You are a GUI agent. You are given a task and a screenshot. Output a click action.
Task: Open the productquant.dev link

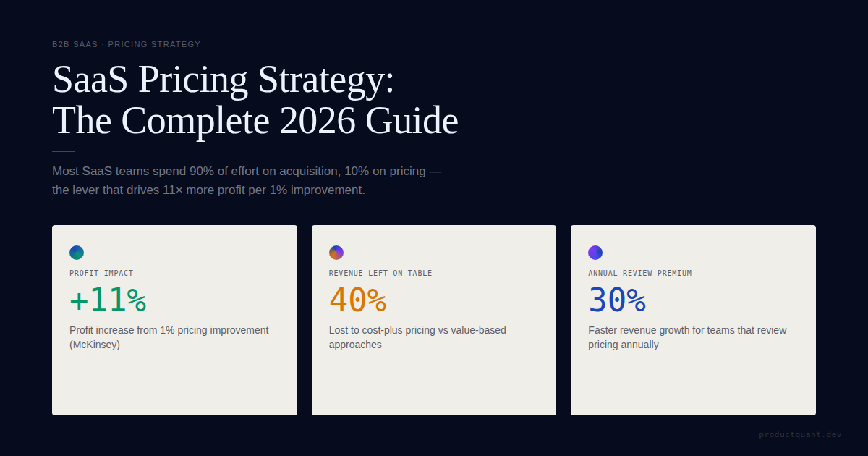800,434
